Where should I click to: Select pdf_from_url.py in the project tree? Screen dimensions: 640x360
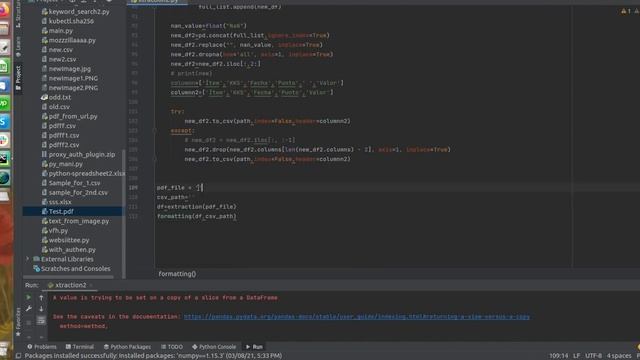pos(69,116)
